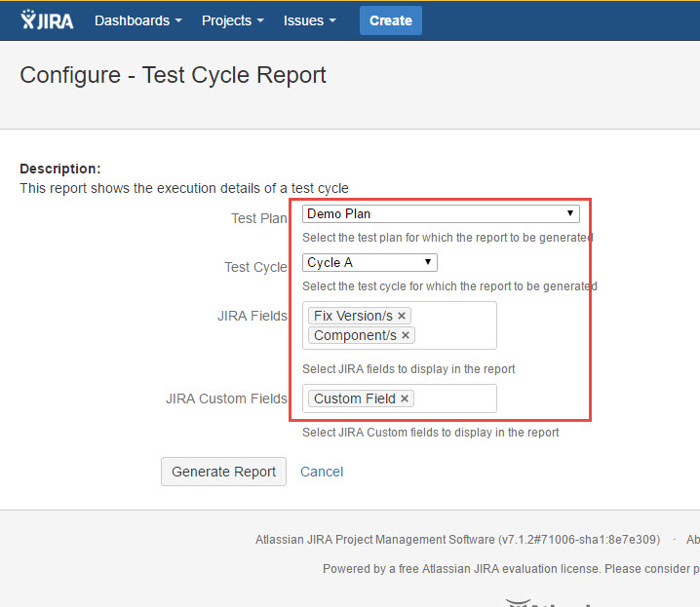The height and width of the screenshot is (607, 700).
Task: Click the Projects dropdown arrow
Action: [x=260, y=21]
